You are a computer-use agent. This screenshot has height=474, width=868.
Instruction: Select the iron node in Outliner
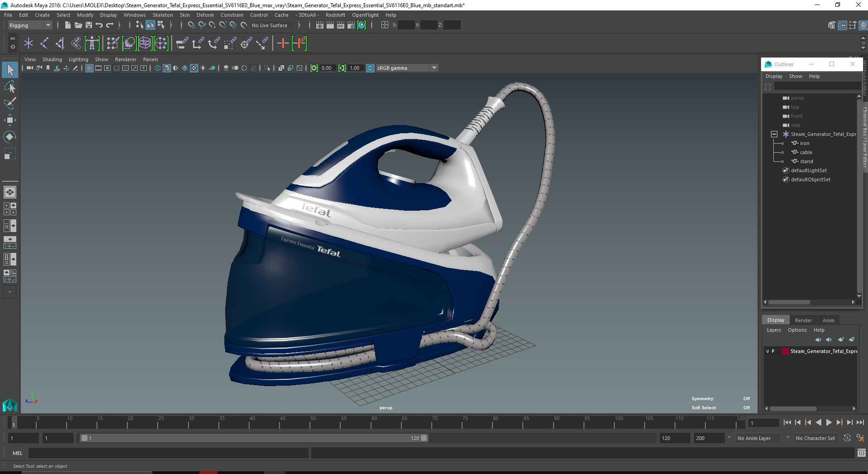pyautogui.click(x=804, y=143)
